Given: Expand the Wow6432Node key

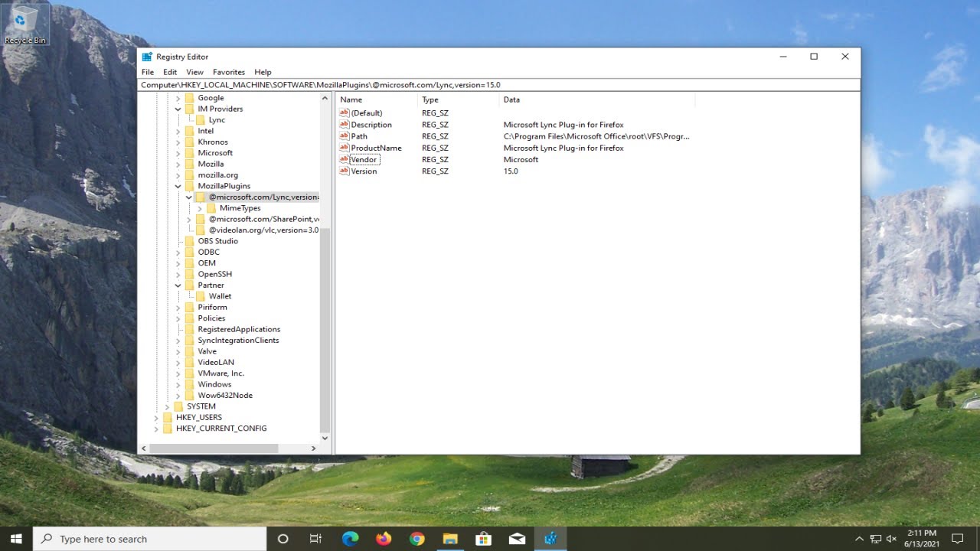Looking at the screenshot, I should click(x=178, y=396).
